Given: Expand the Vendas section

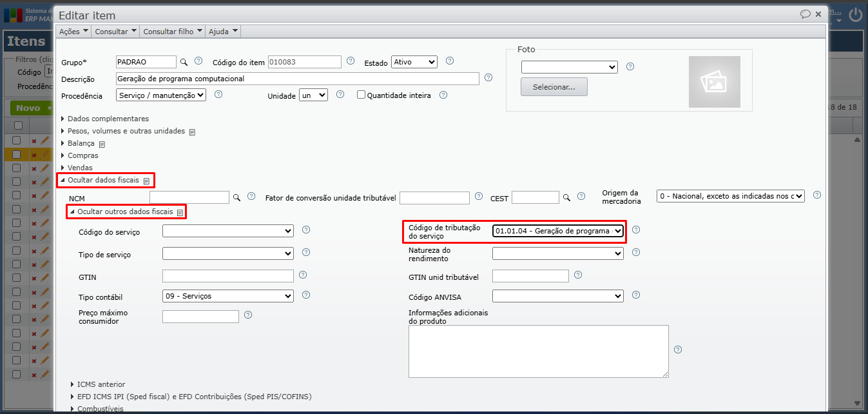Looking at the screenshot, I should click(x=77, y=168).
